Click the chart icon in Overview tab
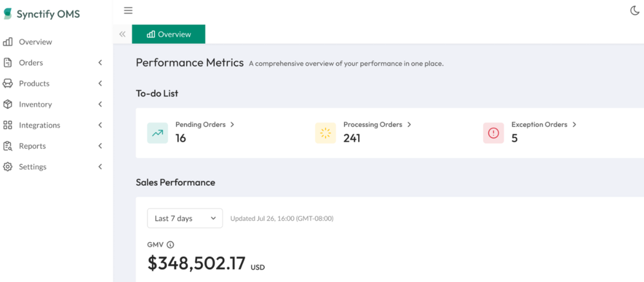 [151, 35]
